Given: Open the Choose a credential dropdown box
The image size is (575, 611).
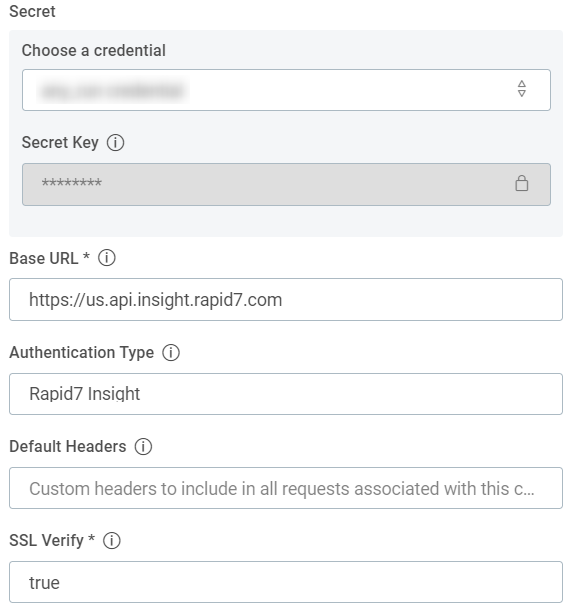Looking at the screenshot, I should [286, 90].
